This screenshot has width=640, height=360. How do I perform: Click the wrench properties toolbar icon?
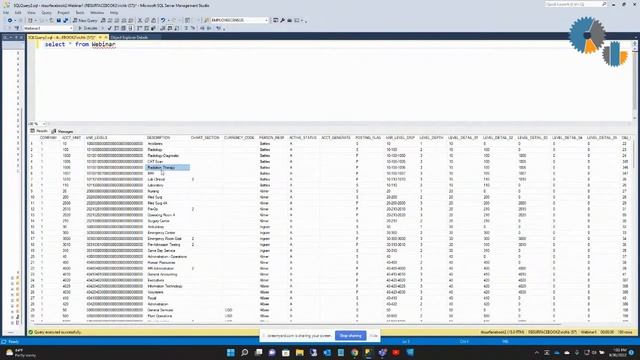coord(282,20)
